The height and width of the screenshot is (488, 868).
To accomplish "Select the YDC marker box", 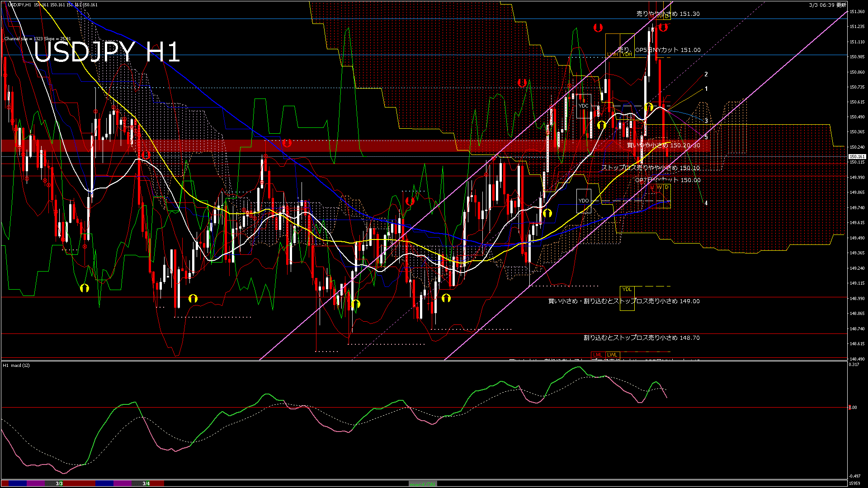I will 584,106.
